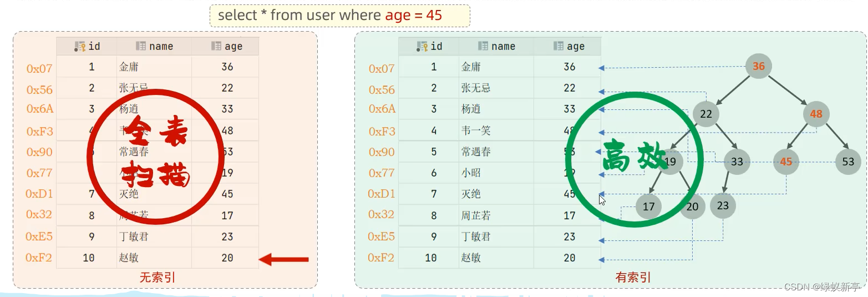Select leaf tree node 20

pos(692,207)
